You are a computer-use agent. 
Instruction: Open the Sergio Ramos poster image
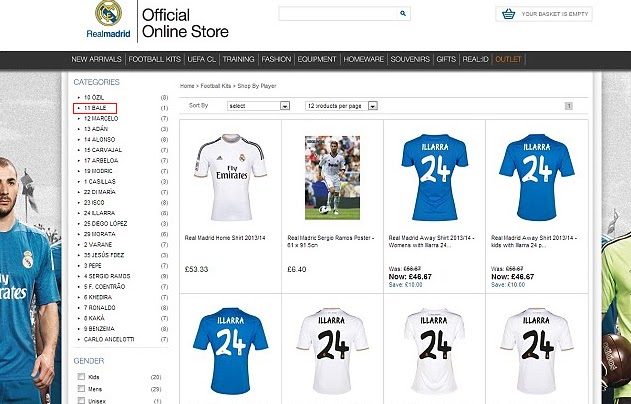pyautogui.click(x=332, y=177)
